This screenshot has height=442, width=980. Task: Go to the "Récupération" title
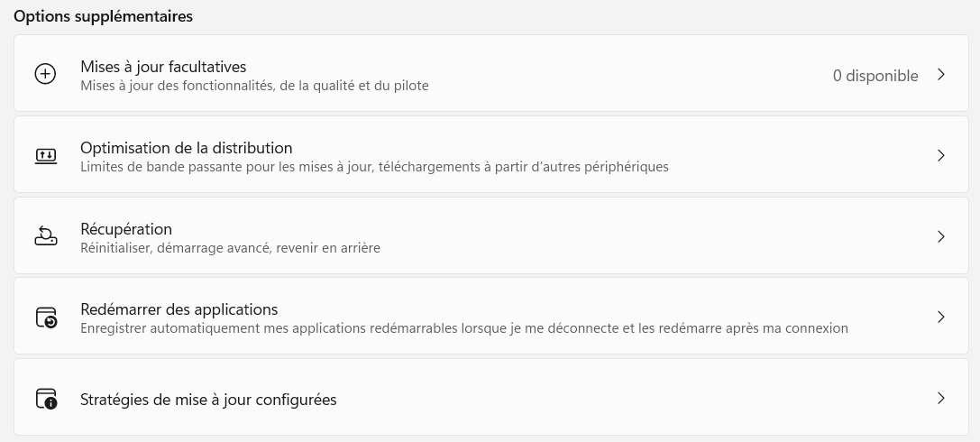click(x=126, y=229)
